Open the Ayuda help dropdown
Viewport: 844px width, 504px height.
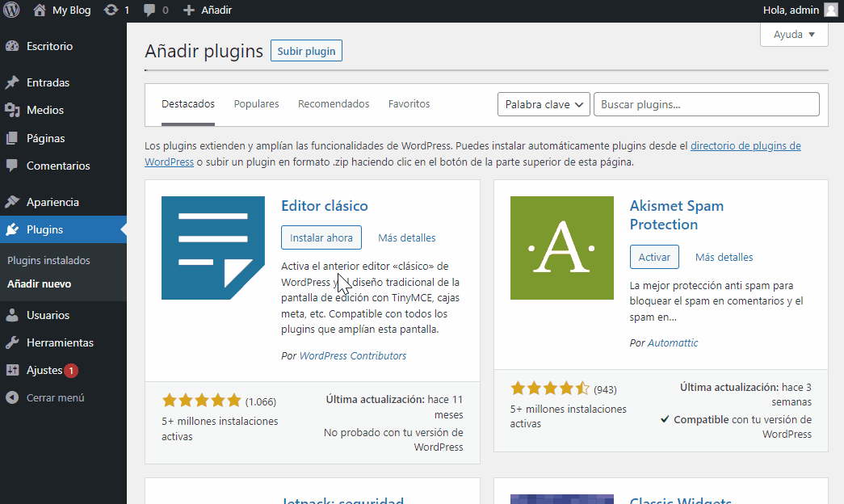[x=794, y=35]
